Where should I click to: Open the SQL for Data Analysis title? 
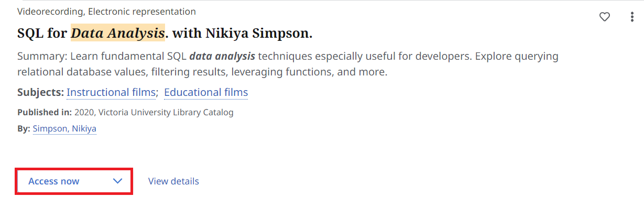point(165,34)
